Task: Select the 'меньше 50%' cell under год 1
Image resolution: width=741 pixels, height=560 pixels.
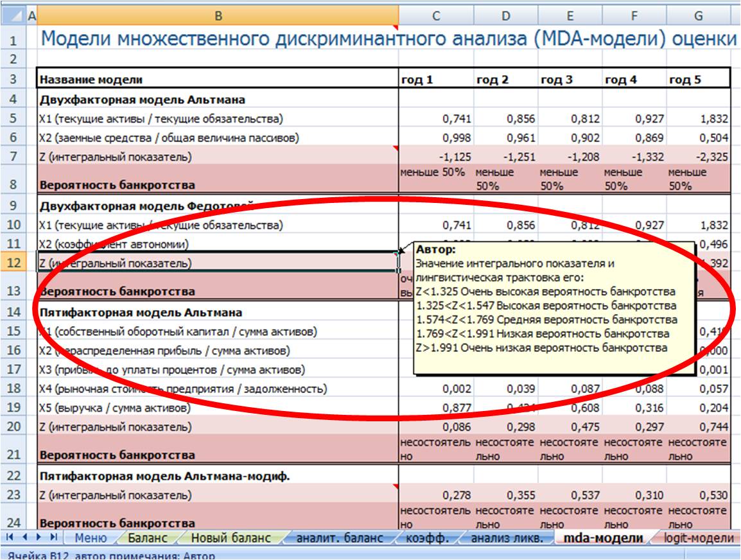Action: pyautogui.click(x=436, y=179)
